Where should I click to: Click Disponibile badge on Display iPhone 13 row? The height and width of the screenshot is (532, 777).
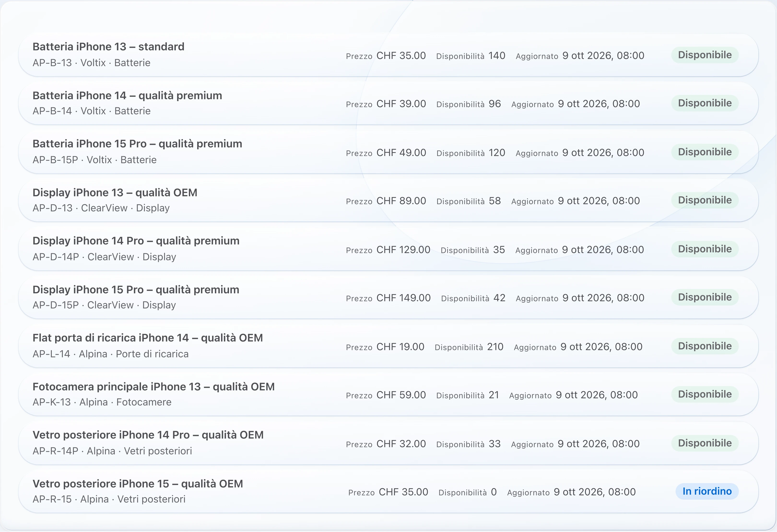705,200
